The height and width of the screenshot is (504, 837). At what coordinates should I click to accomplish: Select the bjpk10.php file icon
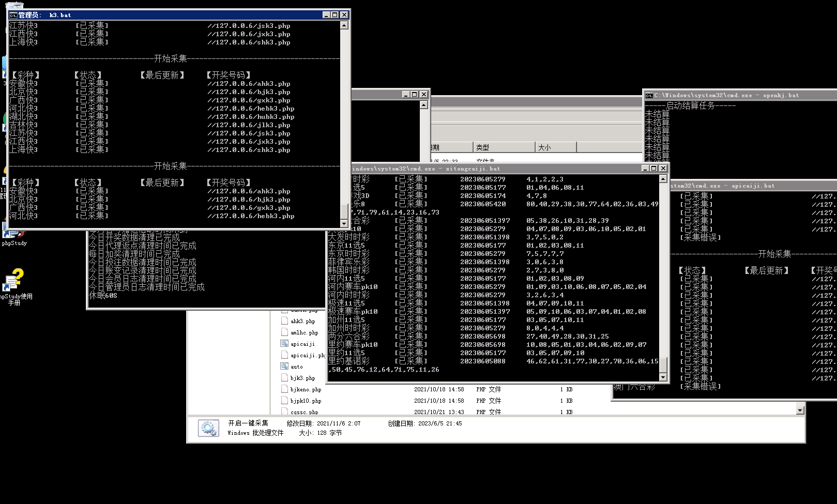284,401
